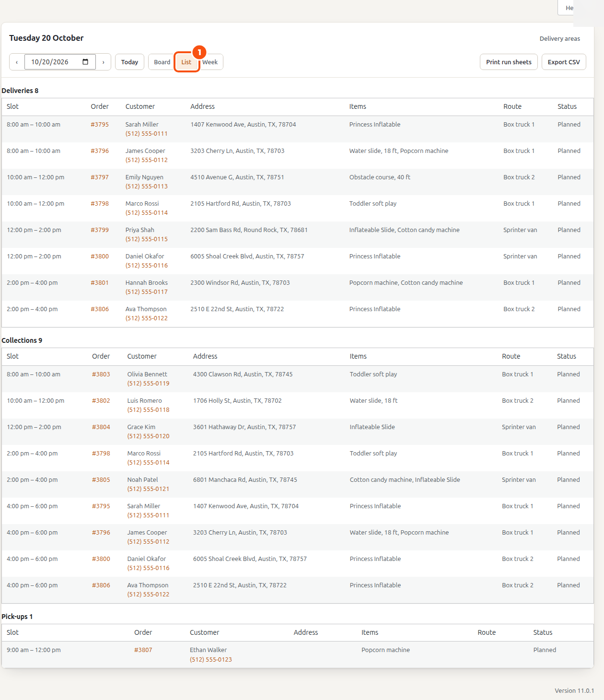
Task: Click pick-up slot 9:00 am – 12:00 pm
Action: click(x=34, y=650)
